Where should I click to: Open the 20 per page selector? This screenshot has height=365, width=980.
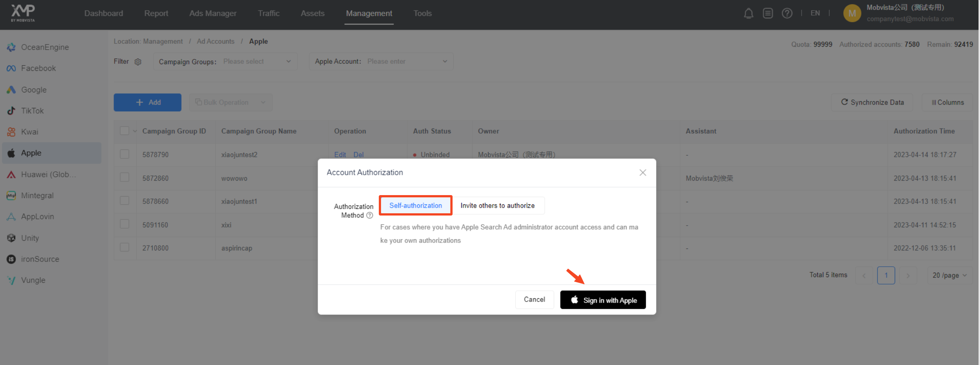click(x=949, y=275)
